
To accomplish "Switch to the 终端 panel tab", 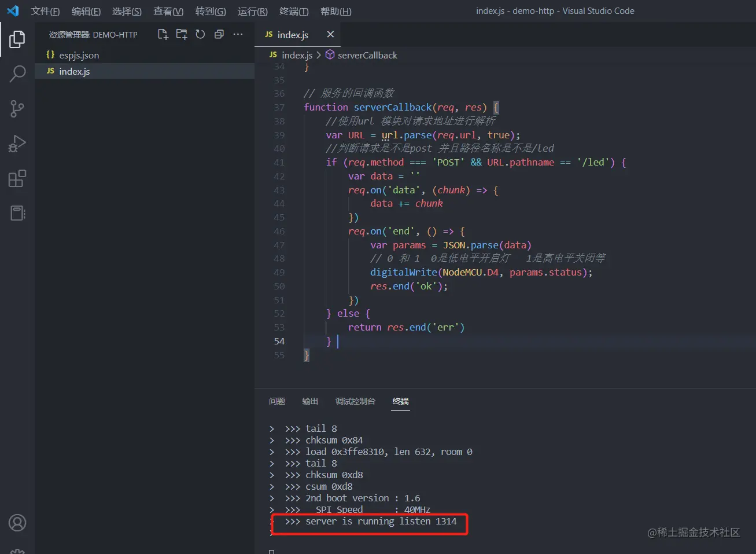I will tap(400, 401).
